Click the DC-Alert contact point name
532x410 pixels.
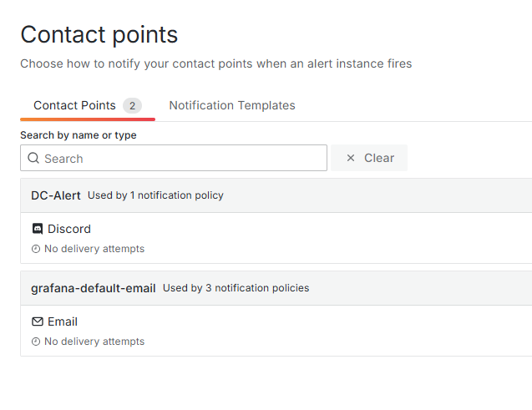tap(56, 195)
